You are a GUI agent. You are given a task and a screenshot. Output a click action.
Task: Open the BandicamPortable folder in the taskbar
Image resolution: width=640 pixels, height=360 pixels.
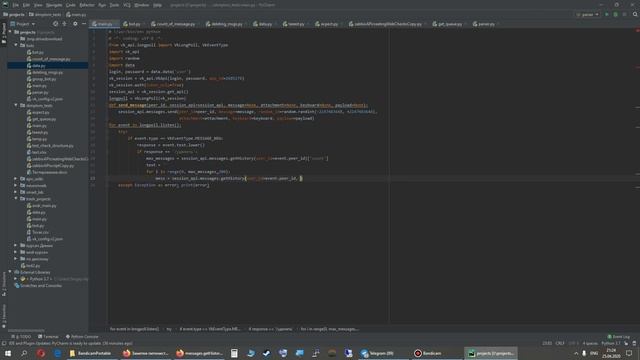click(91, 353)
